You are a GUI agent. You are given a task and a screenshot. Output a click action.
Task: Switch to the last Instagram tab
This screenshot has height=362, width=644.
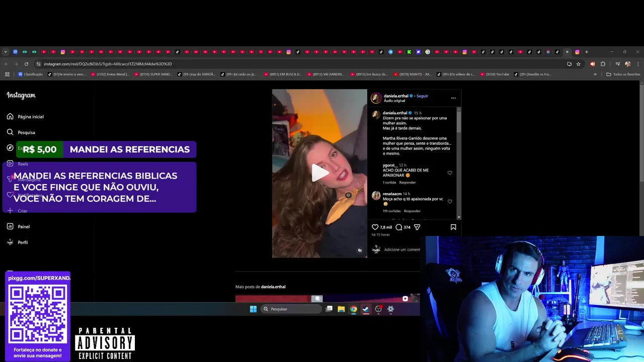click(577, 52)
